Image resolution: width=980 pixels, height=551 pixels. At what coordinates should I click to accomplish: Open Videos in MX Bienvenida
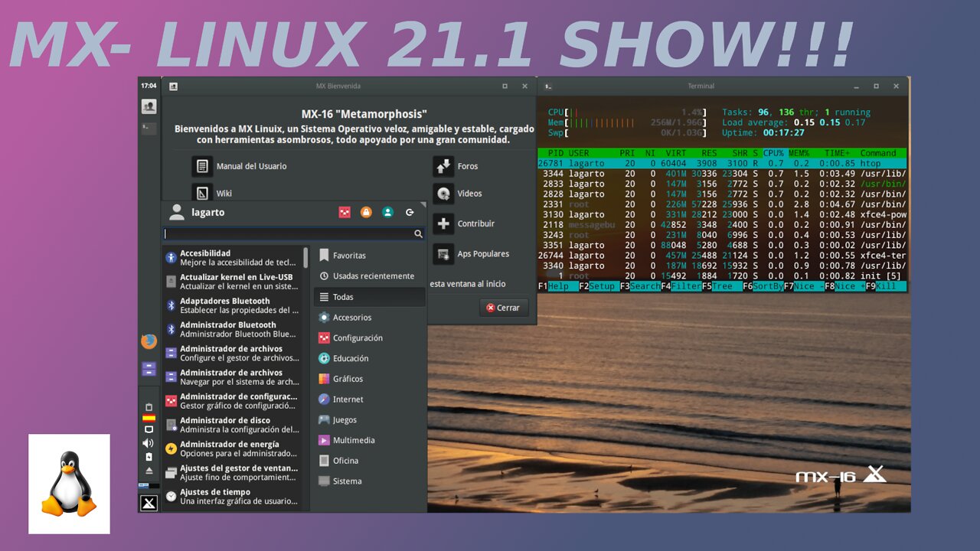[458, 194]
